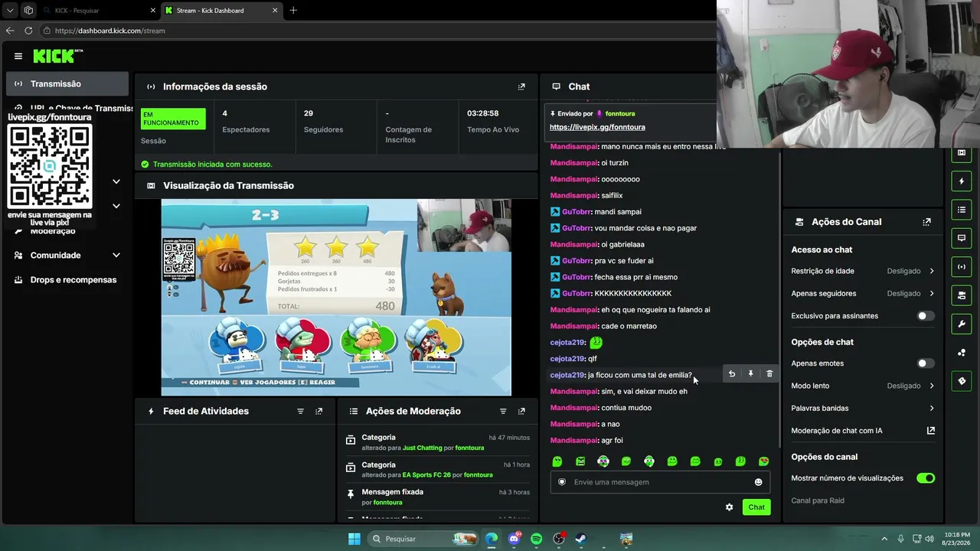Click the Windows taskbar search box
The width and height of the screenshot is (980, 551).
click(423, 539)
